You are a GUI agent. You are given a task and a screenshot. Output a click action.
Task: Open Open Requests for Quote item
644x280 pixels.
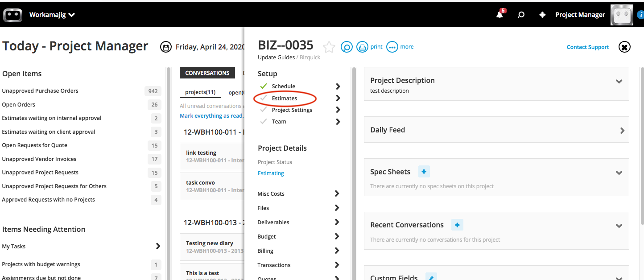point(35,145)
